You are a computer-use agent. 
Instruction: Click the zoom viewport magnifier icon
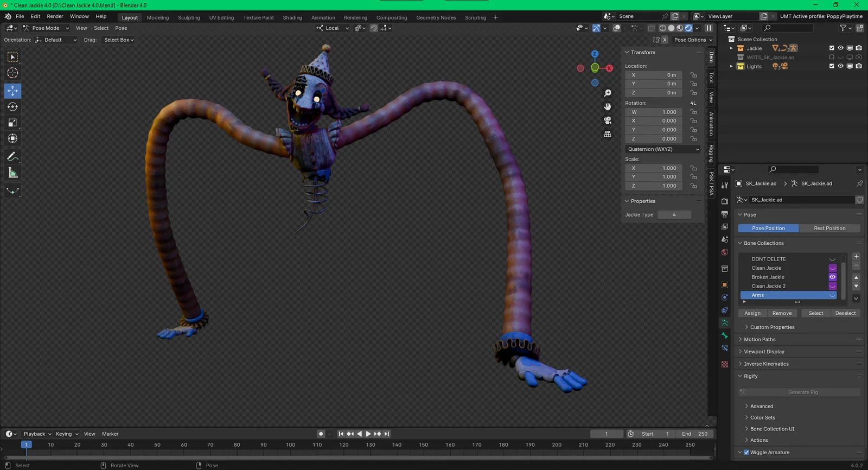coord(608,93)
